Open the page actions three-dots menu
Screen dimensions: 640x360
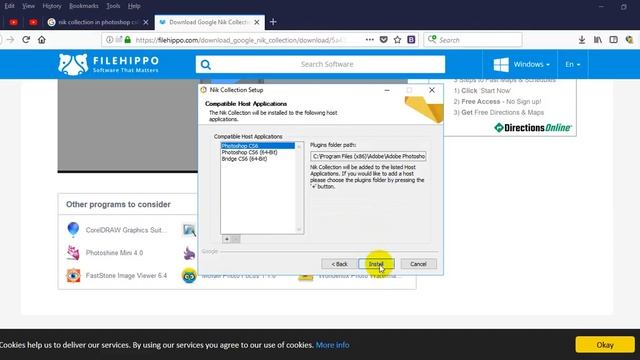coord(369,40)
